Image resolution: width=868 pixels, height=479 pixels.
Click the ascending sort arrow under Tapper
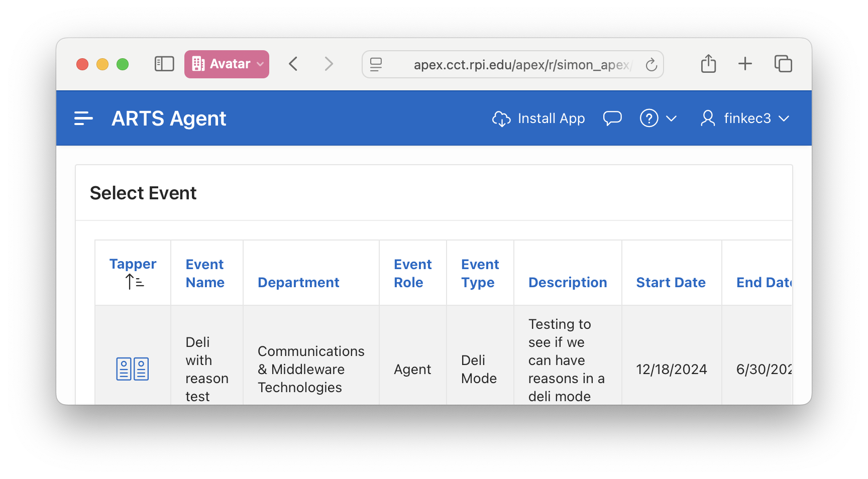point(135,282)
